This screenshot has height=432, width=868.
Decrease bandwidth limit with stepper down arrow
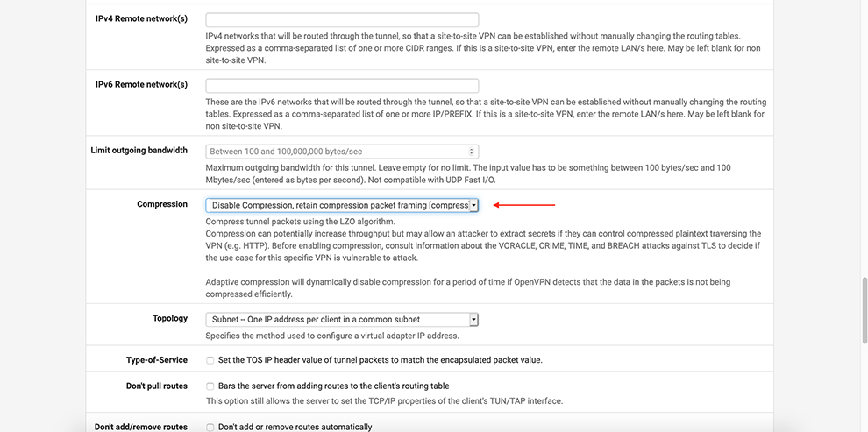tap(473, 154)
